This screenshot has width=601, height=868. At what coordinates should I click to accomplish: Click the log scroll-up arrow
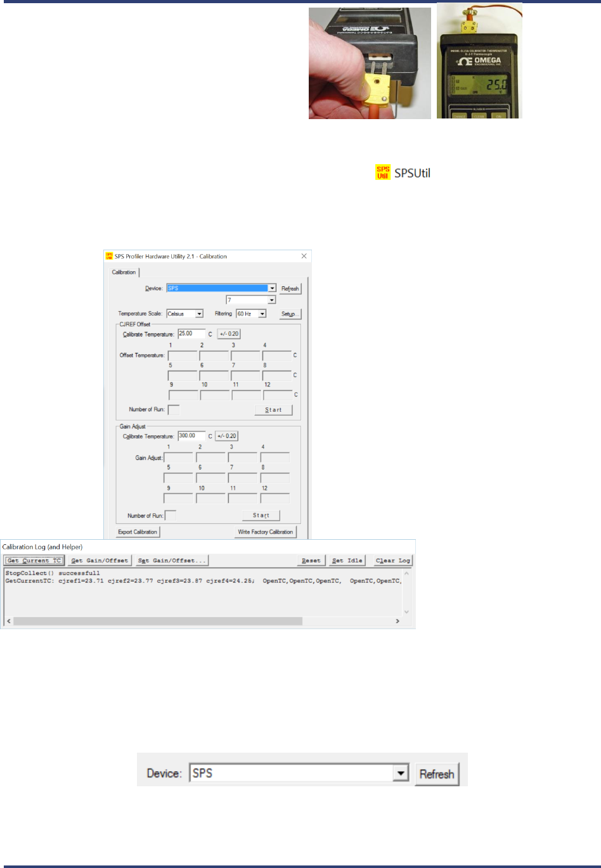point(406,574)
